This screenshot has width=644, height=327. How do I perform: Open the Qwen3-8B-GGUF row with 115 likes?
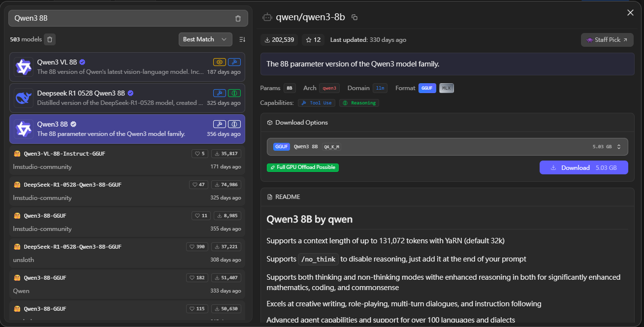pos(127,312)
